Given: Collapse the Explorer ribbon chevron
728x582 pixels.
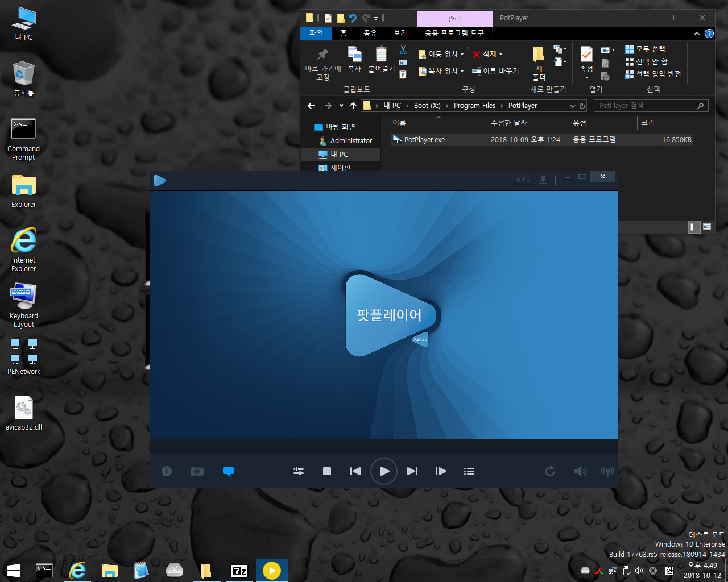Looking at the screenshot, I should coord(697,34).
